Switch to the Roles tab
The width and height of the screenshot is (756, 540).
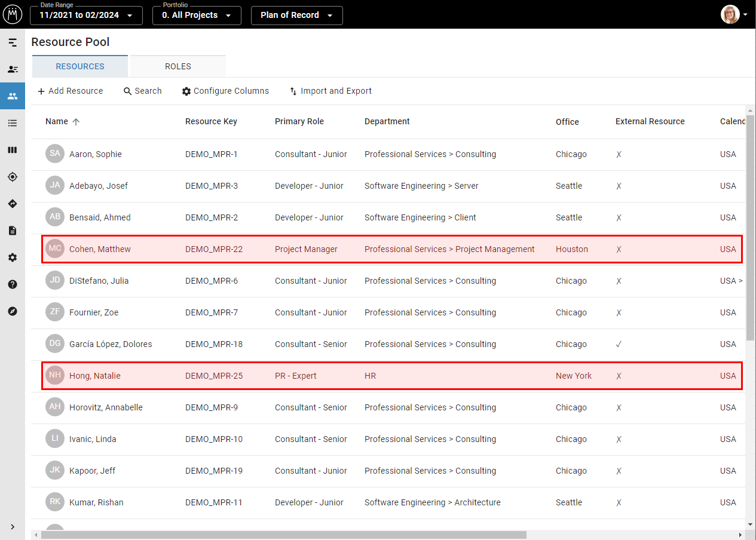178,66
